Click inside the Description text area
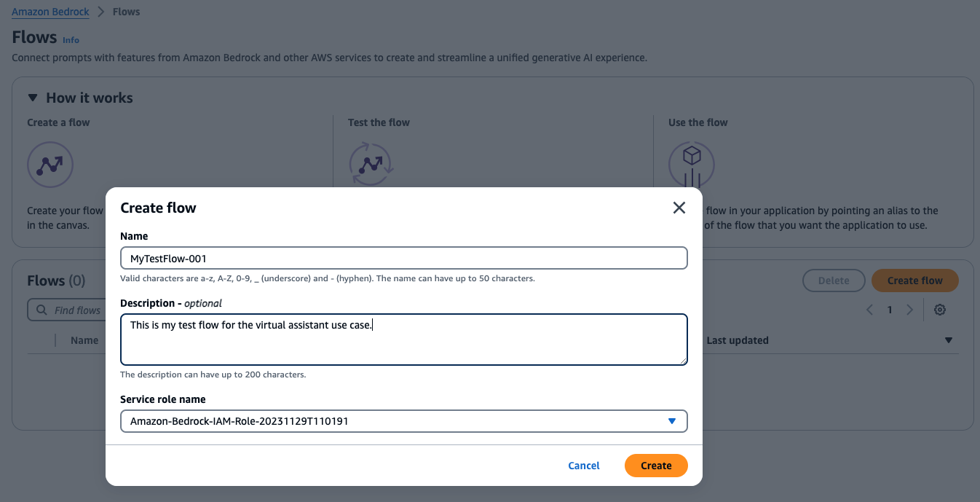The width and height of the screenshot is (980, 502). pyautogui.click(x=404, y=340)
